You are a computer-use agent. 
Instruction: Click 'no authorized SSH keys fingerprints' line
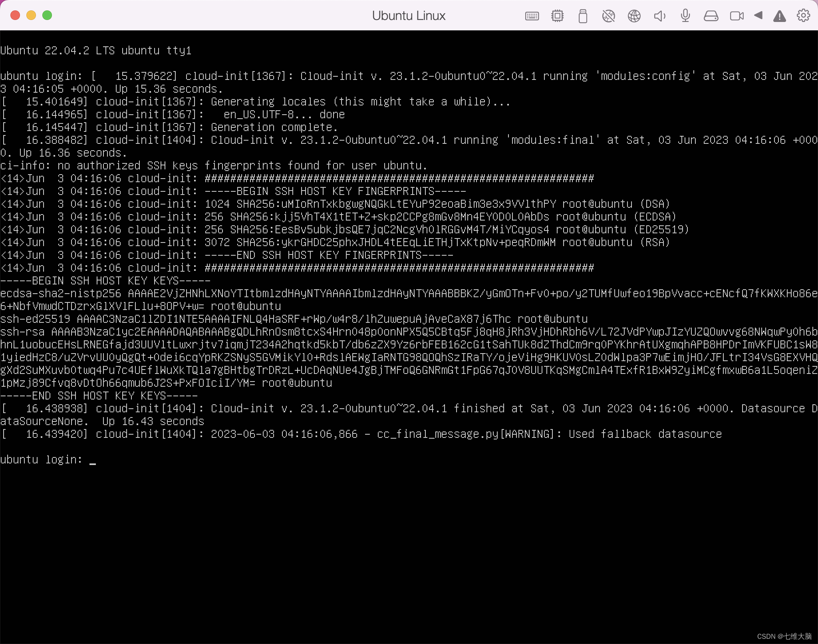click(214, 166)
